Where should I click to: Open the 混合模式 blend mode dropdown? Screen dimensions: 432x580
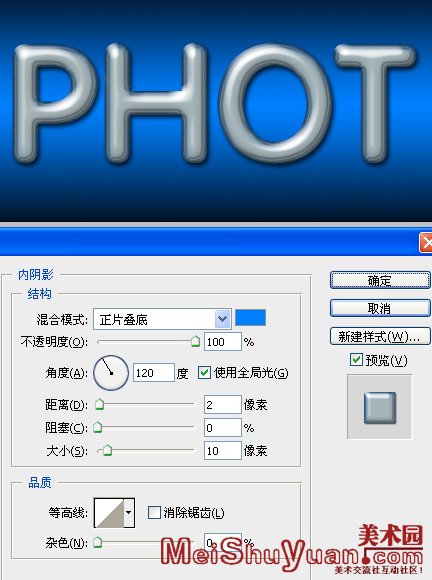162,319
